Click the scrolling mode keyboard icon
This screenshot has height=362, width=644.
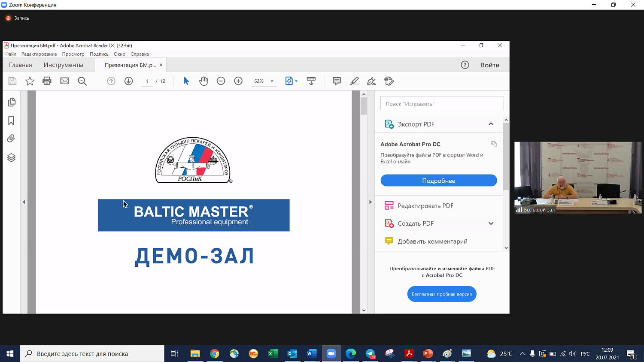click(311, 81)
